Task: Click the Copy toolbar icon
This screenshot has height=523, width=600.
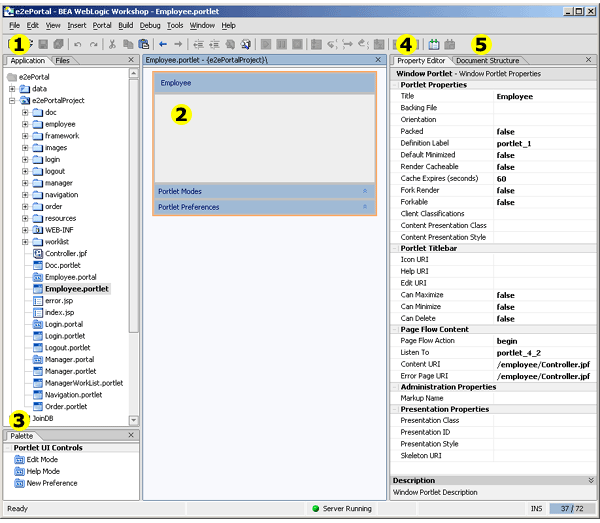Action: click(128, 44)
